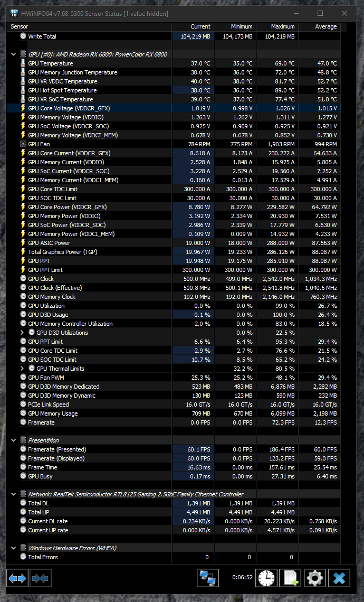Click the shrink columns arrows button
Image resolution: width=364 pixels, height=602 pixels.
click(40, 578)
